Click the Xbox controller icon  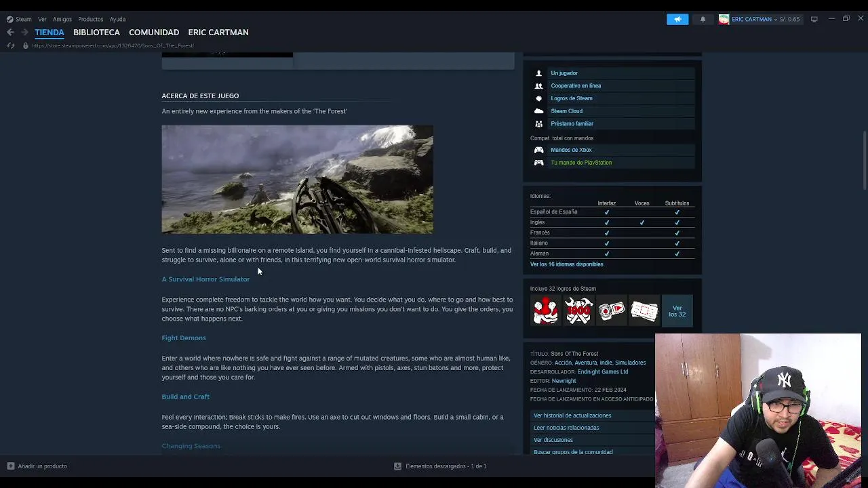tap(538, 150)
